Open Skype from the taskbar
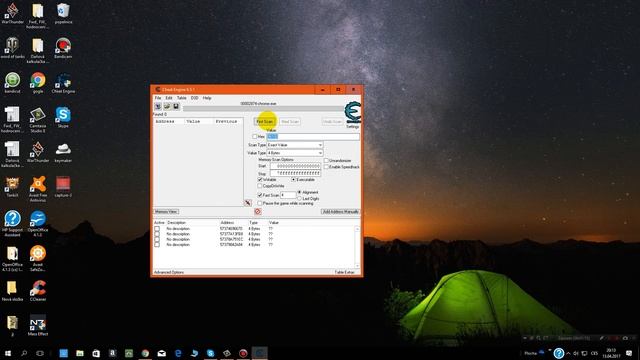The height and width of the screenshot is (360, 640). [x=211, y=353]
